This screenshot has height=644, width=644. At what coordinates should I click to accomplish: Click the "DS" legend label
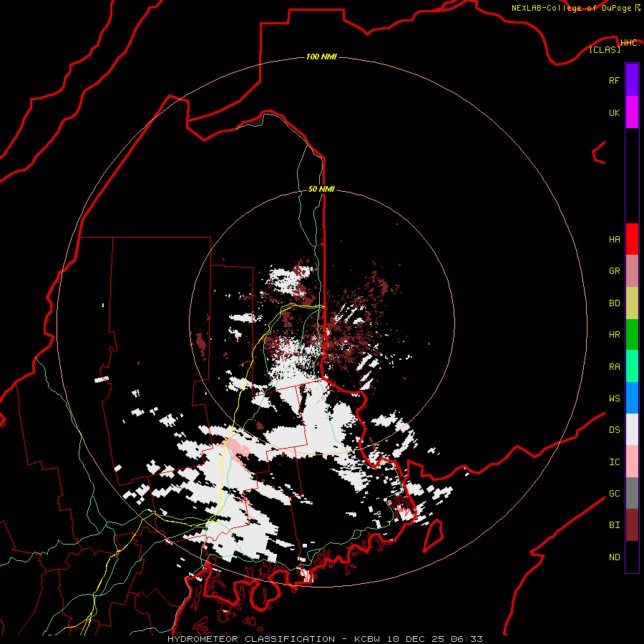click(614, 430)
